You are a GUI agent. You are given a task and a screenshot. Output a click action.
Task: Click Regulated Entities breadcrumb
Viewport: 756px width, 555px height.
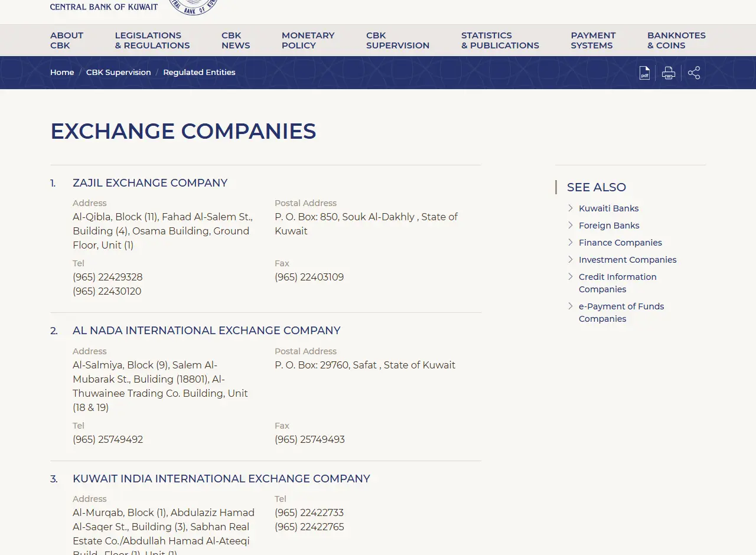click(199, 72)
